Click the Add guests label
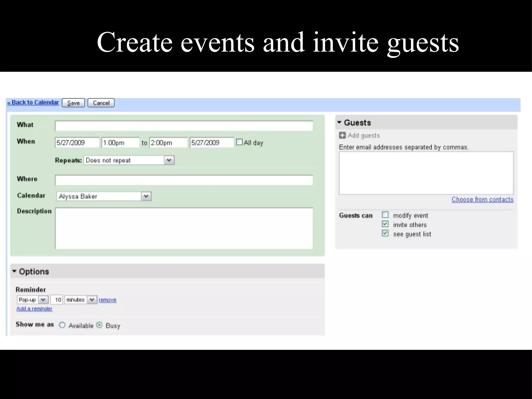The height and width of the screenshot is (399, 532). coord(364,136)
